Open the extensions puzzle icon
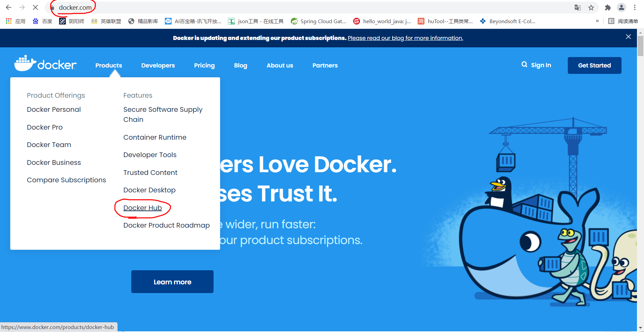The image size is (644, 332). pyautogui.click(x=608, y=7)
